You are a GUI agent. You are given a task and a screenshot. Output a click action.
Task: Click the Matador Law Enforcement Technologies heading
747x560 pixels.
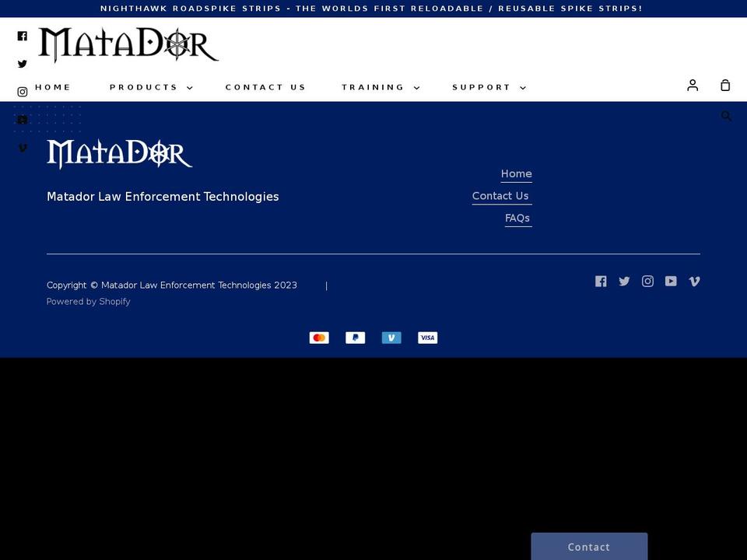[163, 197]
